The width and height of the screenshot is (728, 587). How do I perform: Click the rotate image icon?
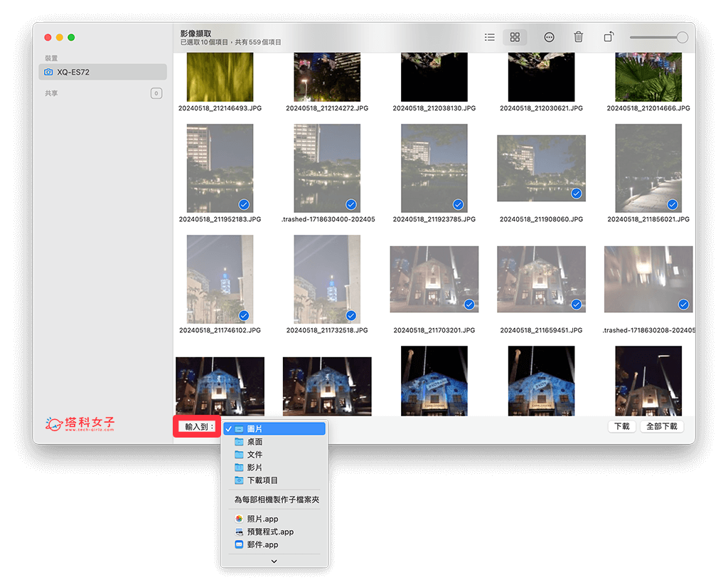[x=609, y=37]
